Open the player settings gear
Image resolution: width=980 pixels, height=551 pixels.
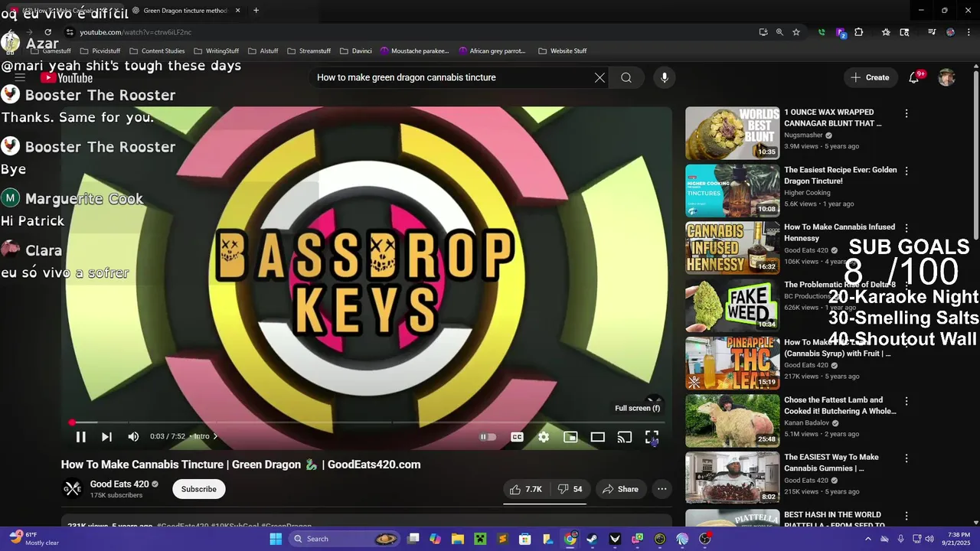544,437
